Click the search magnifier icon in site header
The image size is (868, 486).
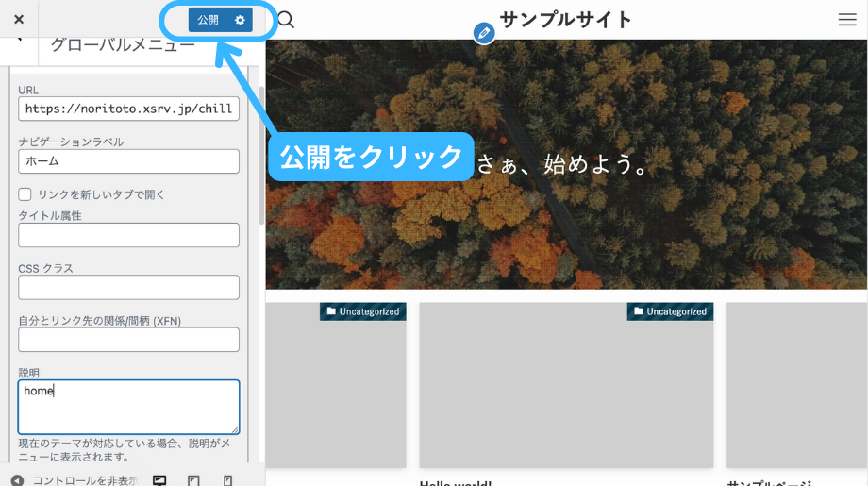286,20
